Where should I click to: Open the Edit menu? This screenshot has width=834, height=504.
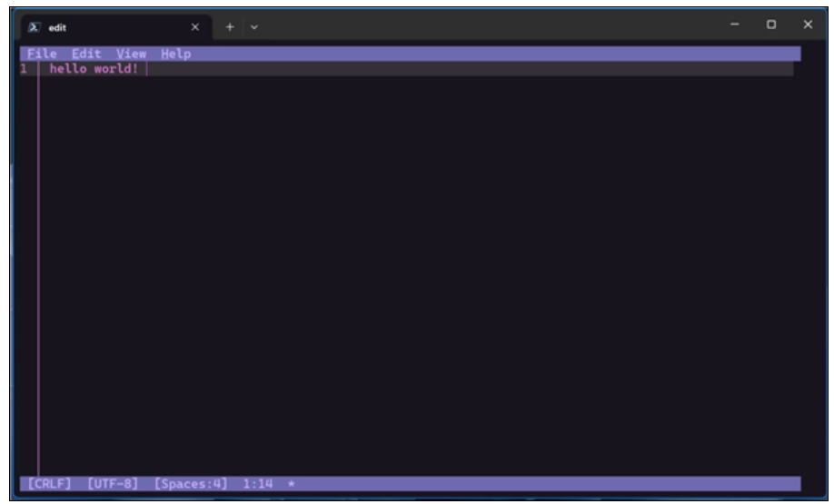[x=86, y=54]
